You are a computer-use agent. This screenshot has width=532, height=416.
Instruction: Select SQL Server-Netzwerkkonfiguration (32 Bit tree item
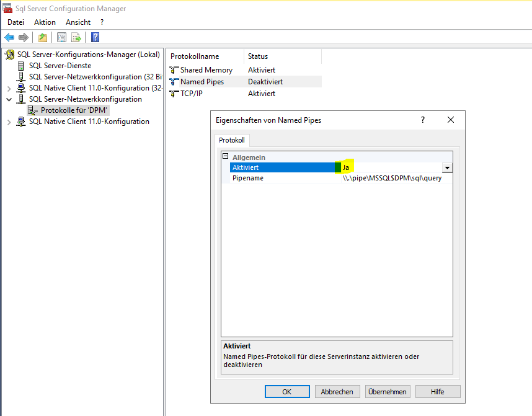(95, 77)
